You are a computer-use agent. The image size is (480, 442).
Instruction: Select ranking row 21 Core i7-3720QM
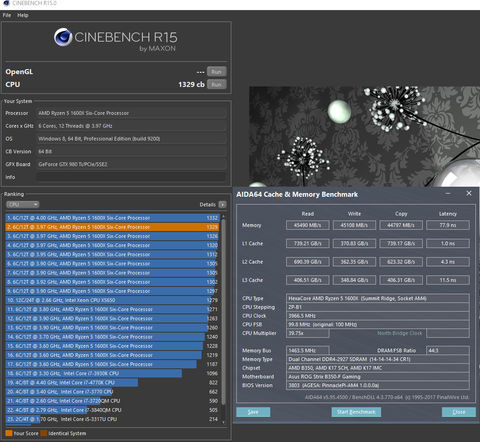(112, 401)
